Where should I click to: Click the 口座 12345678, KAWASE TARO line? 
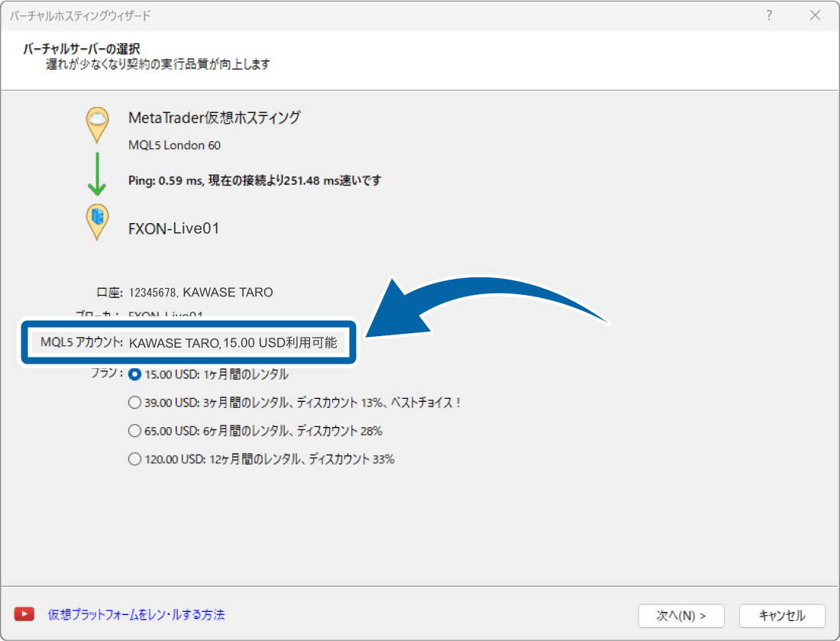pyautogui.click(x=200, y=292)
